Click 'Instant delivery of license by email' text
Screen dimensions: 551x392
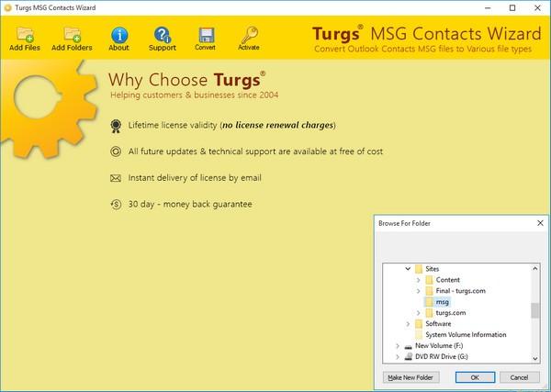coord(195,178)
